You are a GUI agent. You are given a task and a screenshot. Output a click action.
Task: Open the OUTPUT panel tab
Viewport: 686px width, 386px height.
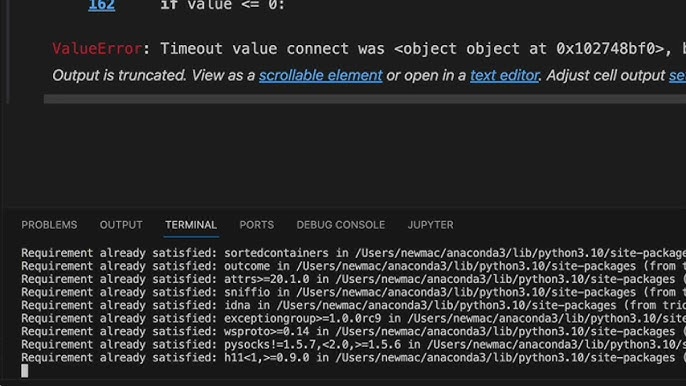pyautogui.click(x=121, y=225)
